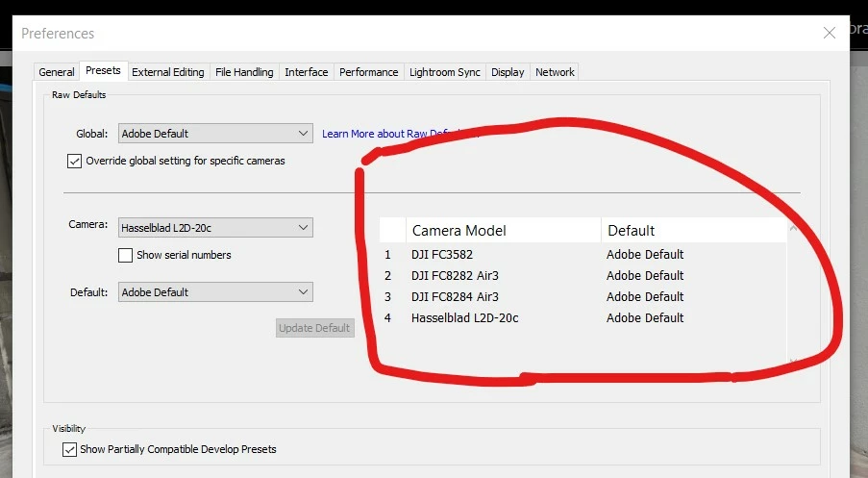Switch to the Display tab
The width and height of the screenshot is (868, 478).
pos(508,72)
